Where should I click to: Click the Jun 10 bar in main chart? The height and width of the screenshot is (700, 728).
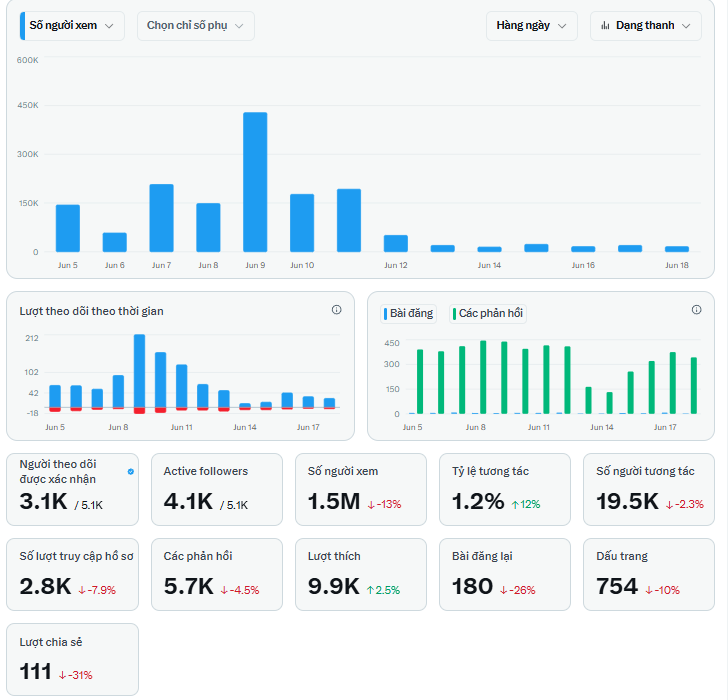pos(302,223)
